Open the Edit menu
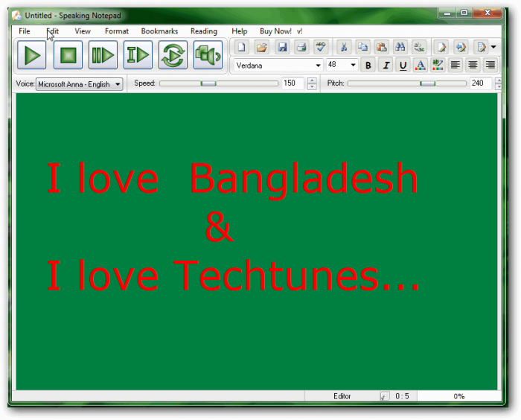The width and height of the screenshot is (521, 420). [x=53, y=31]
